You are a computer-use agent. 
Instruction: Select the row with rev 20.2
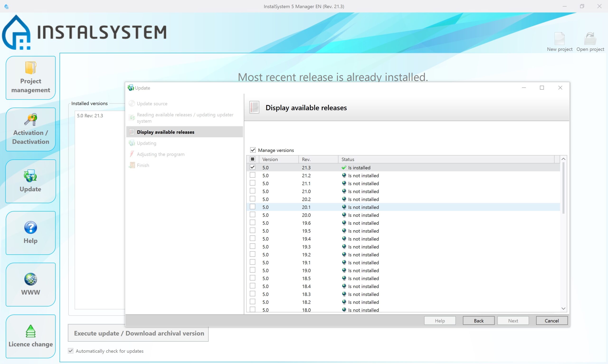[403, 199]
